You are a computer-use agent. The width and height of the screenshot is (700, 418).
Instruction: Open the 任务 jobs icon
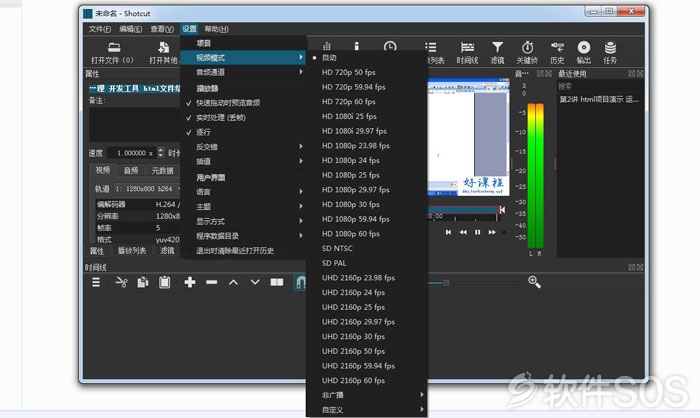(x=610, y=47)
